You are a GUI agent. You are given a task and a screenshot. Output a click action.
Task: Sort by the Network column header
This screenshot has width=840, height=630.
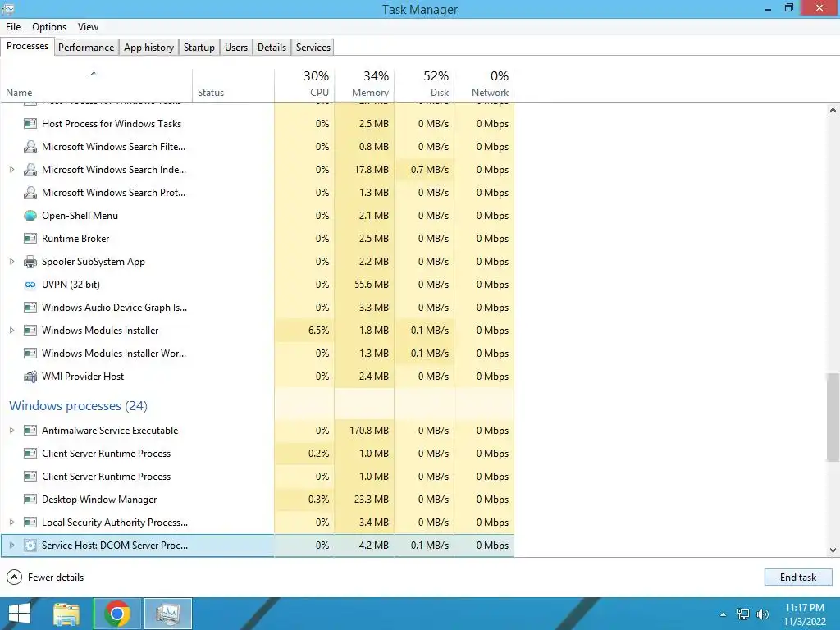tap(484, 84)
